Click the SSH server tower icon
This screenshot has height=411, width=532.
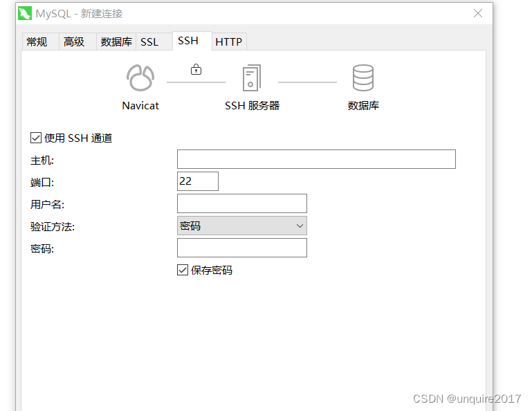[252, 77]
